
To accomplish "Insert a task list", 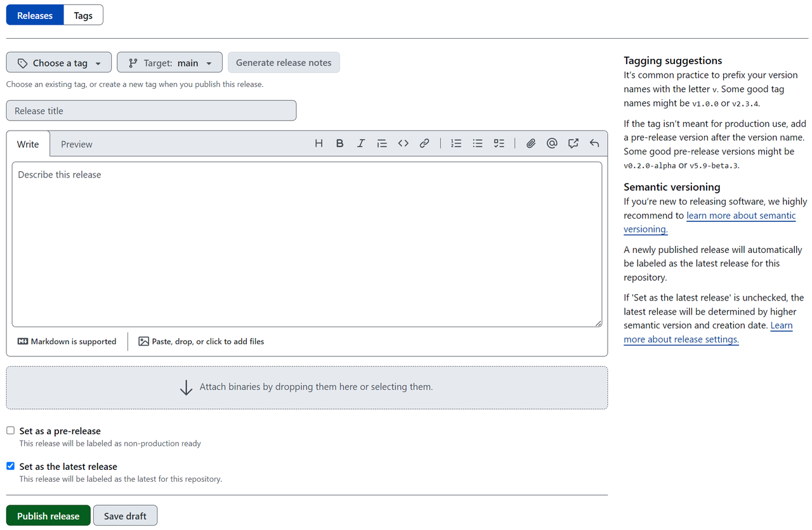I will click(x=499, y=143).
